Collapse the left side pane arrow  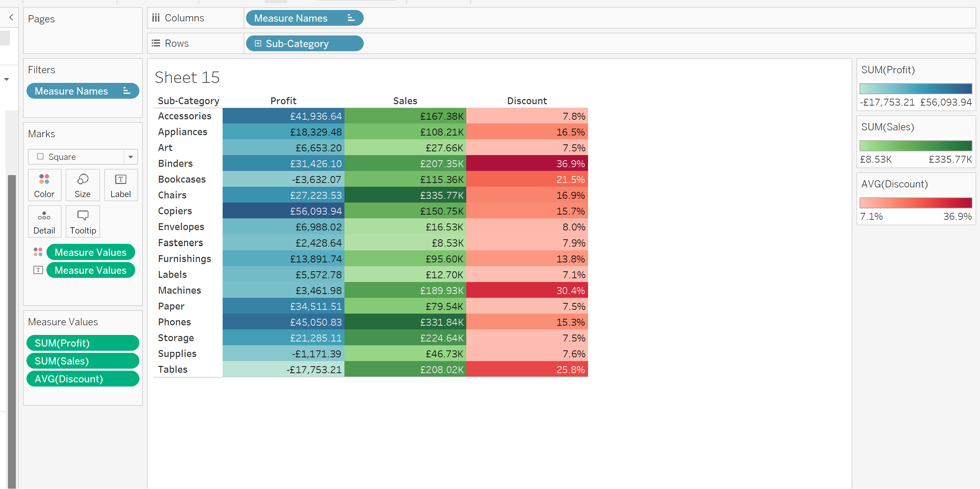(11, 17)
